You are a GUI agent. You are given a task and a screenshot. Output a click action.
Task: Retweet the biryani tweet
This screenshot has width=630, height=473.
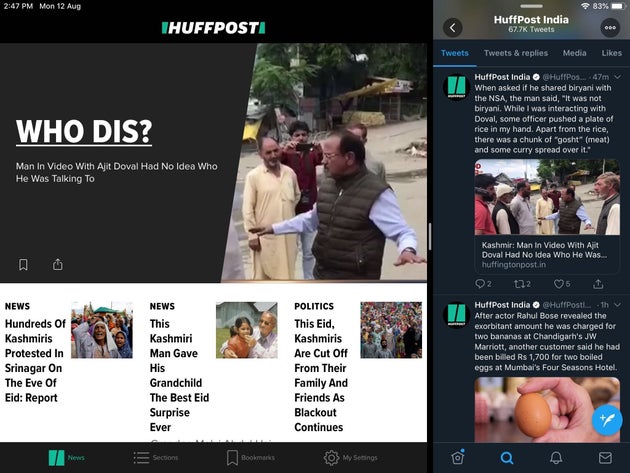click(522, 284)
